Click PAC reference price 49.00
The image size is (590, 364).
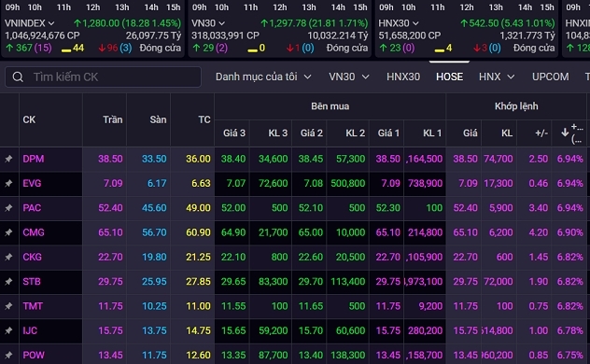click(x=198, y=208)
